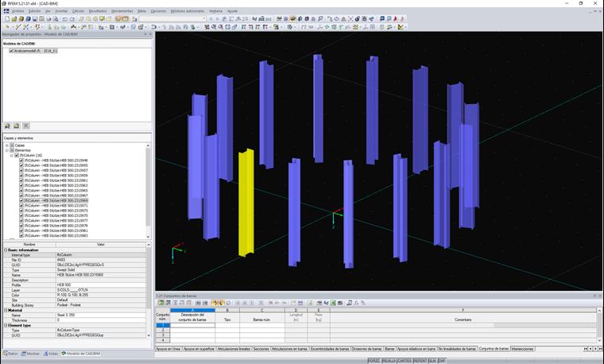Click the vertical scrollbar of the Capas y elementos tree
Viewport: 604px width, 364px height.
pos(149,187)
